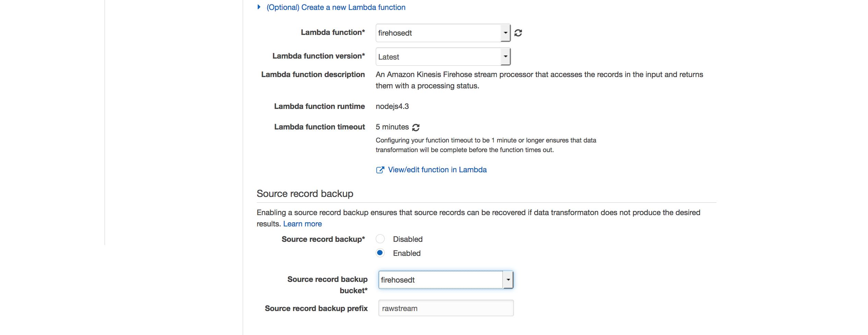Click the external link icon beside View/edit function
The image size is (868, 335).
[x=380, y=170]
